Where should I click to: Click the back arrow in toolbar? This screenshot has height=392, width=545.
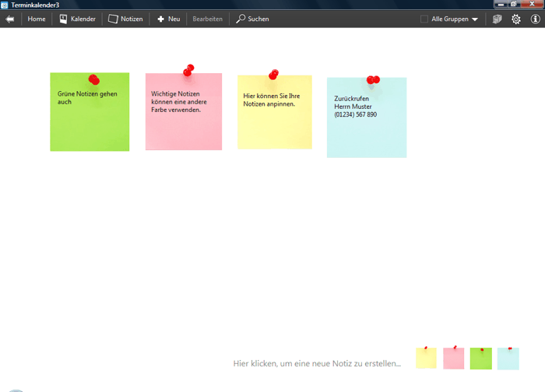click(10, 19)
